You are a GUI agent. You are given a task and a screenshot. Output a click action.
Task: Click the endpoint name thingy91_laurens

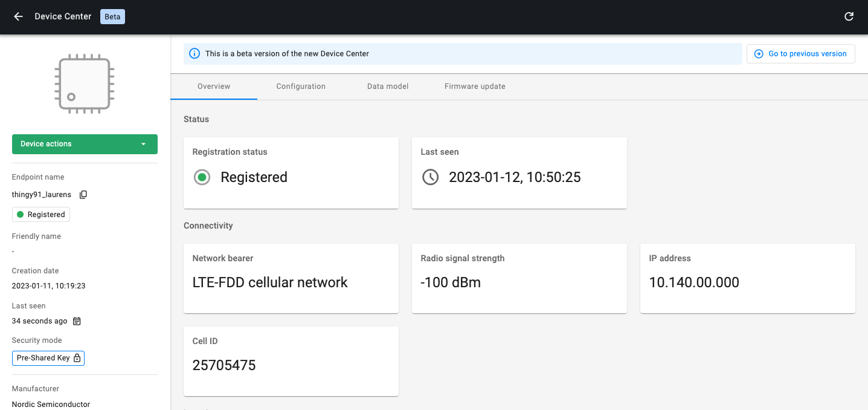42,195
